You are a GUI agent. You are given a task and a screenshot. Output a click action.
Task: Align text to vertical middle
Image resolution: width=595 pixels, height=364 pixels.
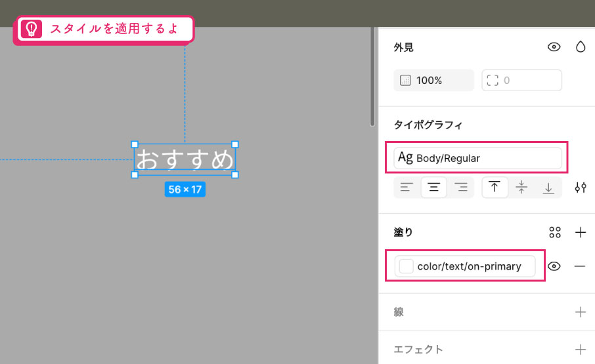pos(521,187)
